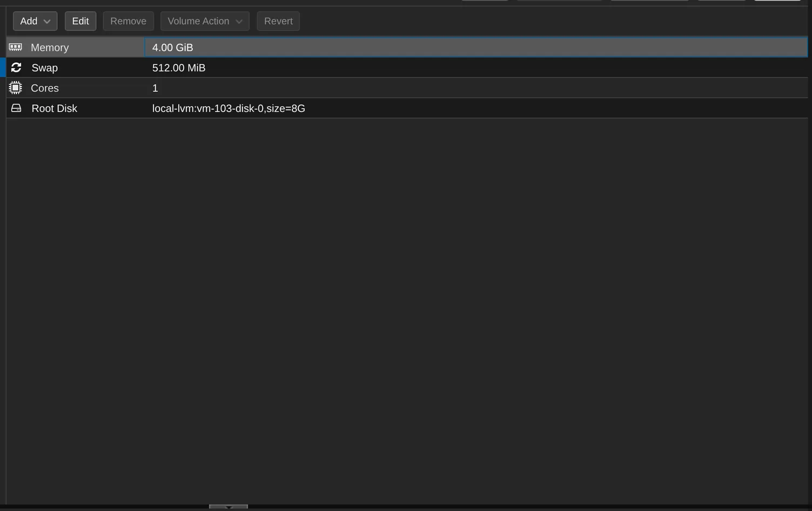Click the Revert button
Viewport: 812px width, 511px height.
point(278,21)
